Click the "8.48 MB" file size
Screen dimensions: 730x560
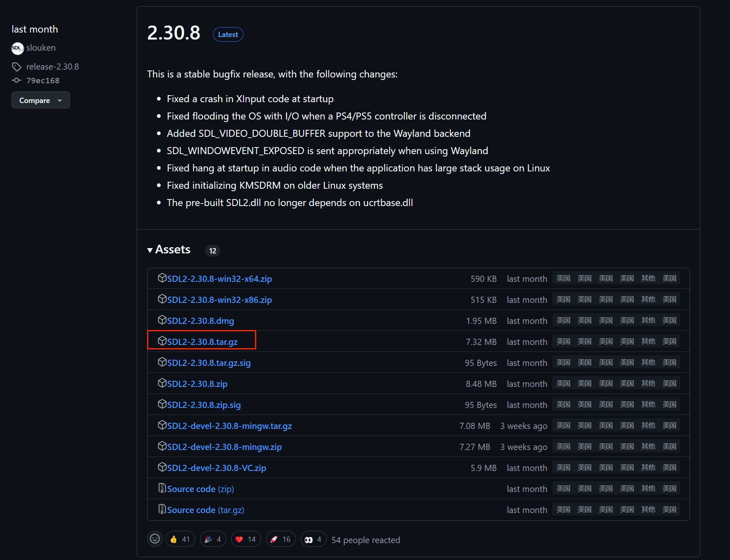(x=481, y=384)
